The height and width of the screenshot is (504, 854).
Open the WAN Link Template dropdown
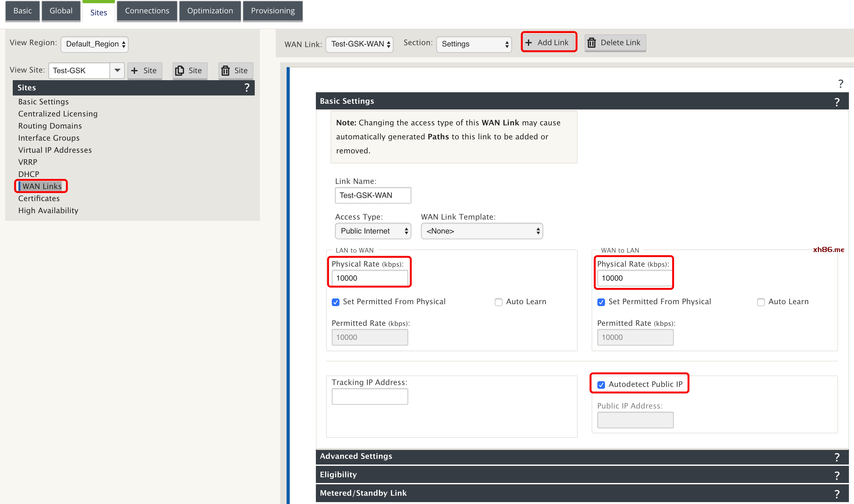pos(482,231)
